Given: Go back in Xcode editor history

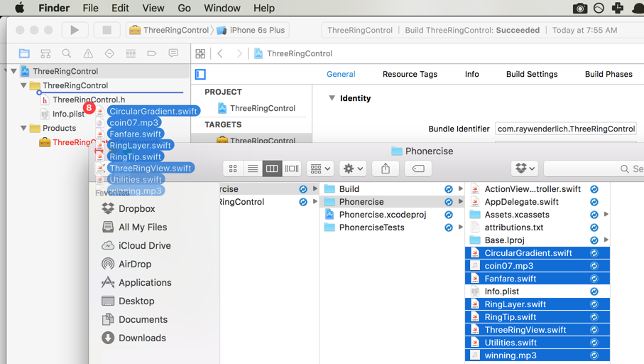Looking at the screenshot, I should 220,53.
